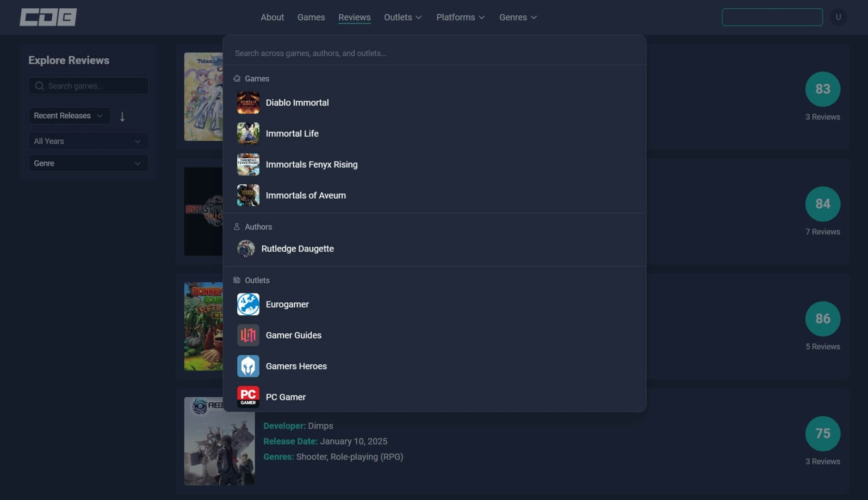Select the Gamer Guides outlet icon
The height and width of the screenshot is (500, 868).
click(x=248, y=335)
